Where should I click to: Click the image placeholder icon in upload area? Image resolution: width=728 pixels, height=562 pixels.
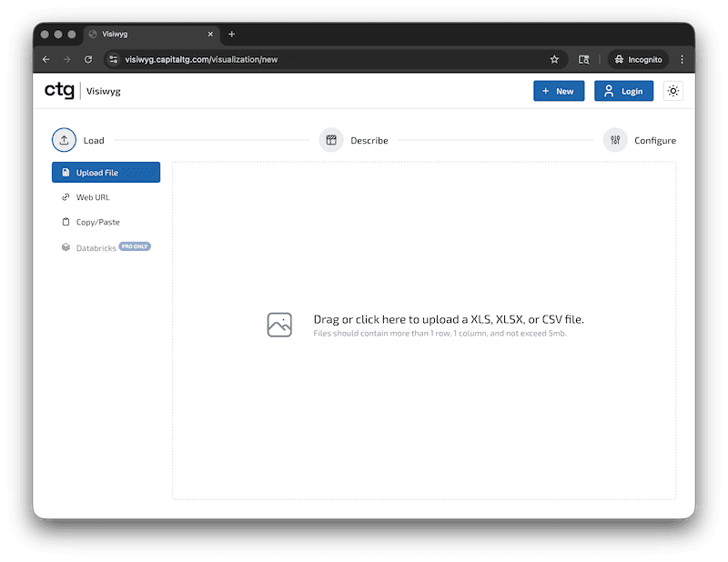coord(279,324)
